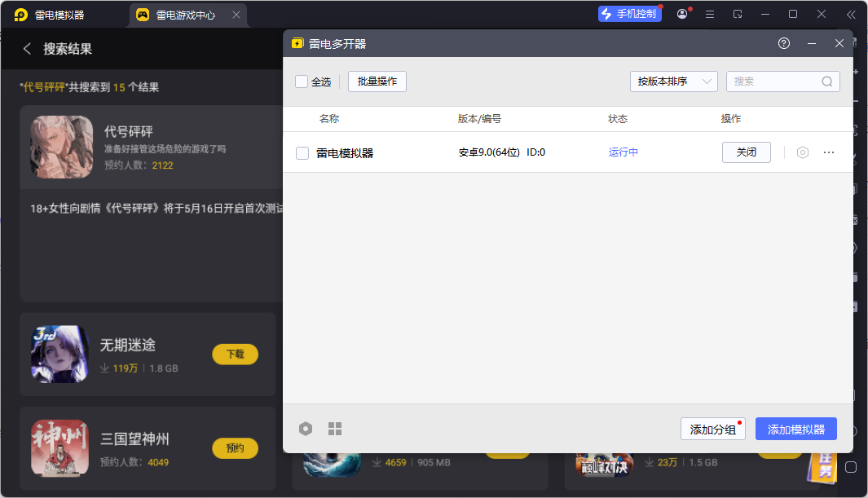This screenshot has height=498, width=868.
Task: Go back using the arrow beside 搜索结果
Action: [x=27, y=49]
